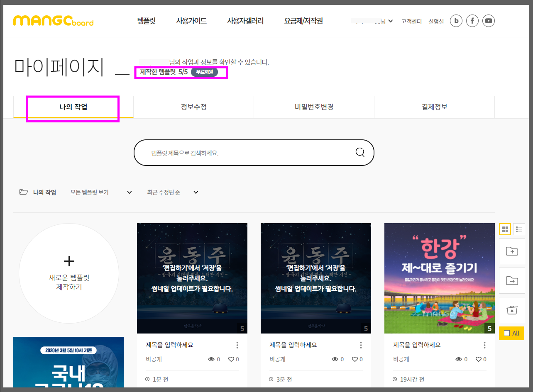Select the 나의 작업 tab
The width and height of the screenshot is (533, 392).
coord(73,107)
